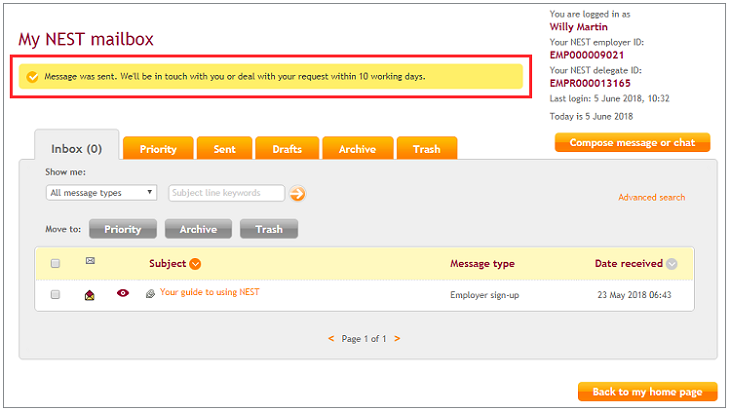Viewport: 730px width, 412px height.
Task: Click the Subject line keywords field
Action: point(226,193)
